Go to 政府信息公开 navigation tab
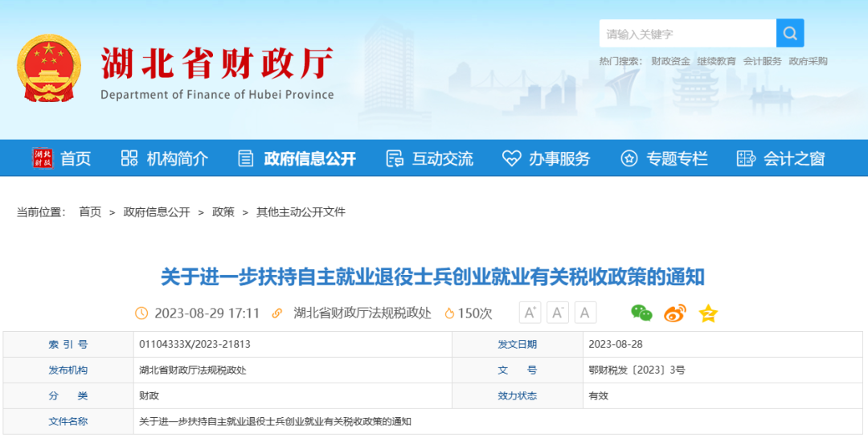The width and height of the screenshot is (868, 438). [297, 158]
